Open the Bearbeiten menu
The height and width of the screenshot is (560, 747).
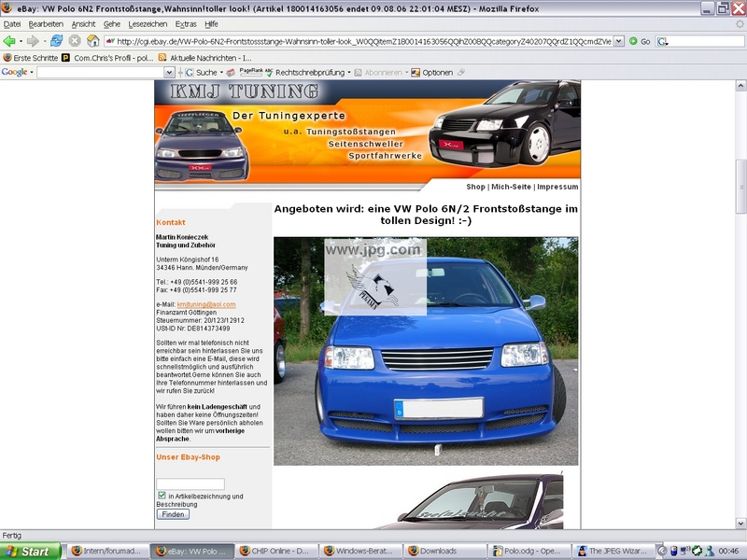pos(46,24)
